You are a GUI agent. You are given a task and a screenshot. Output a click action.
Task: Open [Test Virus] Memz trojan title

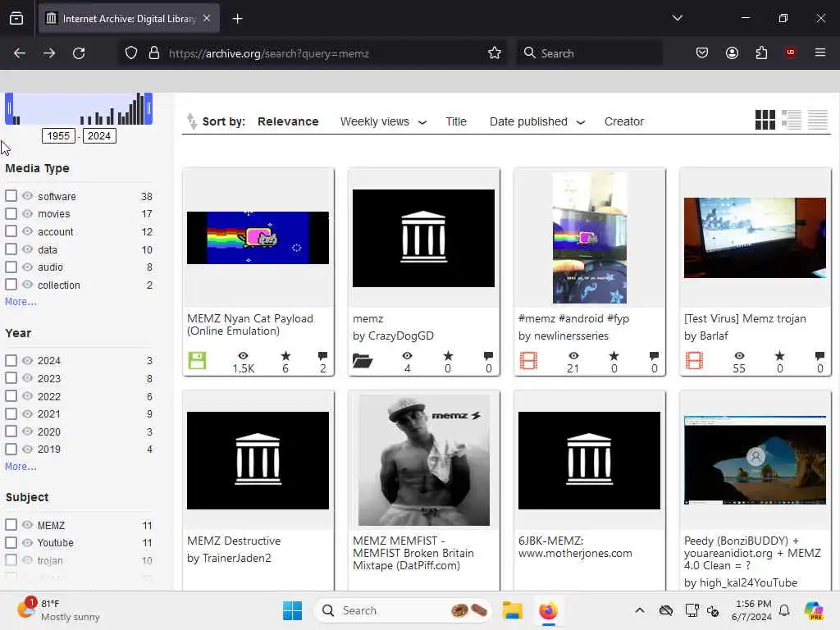point(745,318)
